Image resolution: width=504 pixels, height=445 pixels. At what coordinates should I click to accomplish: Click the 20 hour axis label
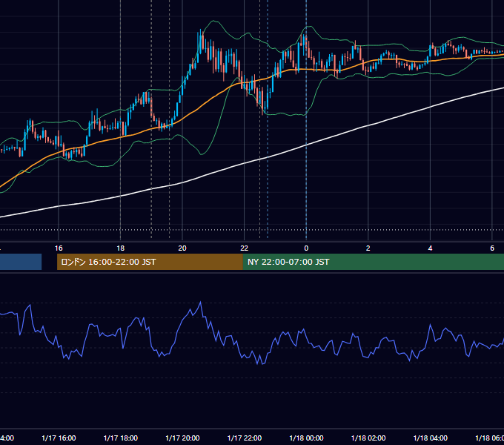click(x=182, y=248)
